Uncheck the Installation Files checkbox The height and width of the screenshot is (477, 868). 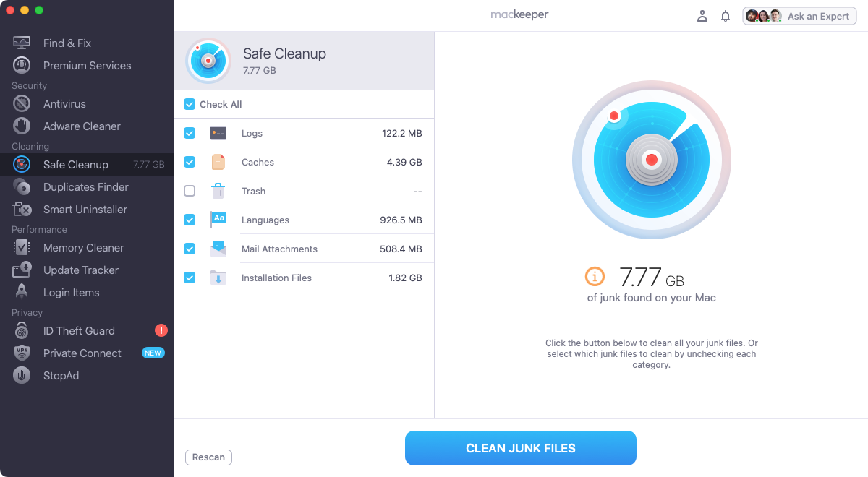[190, 278]
